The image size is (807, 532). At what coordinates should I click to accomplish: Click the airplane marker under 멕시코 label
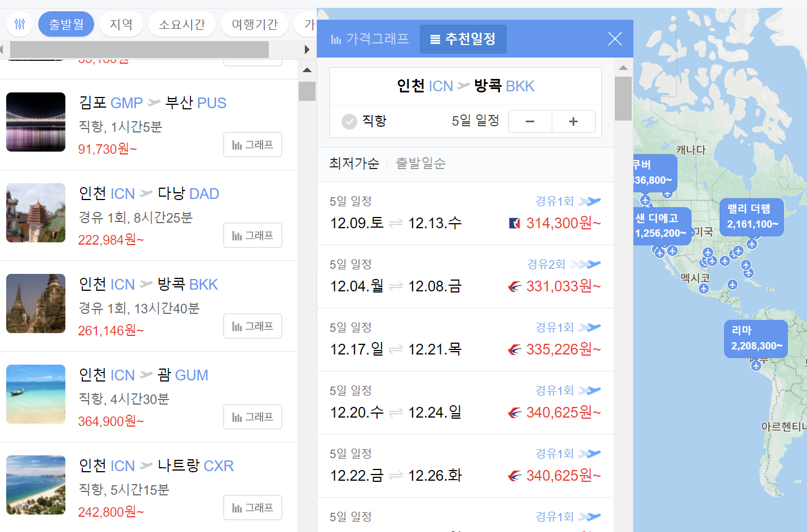coord(703,289)
